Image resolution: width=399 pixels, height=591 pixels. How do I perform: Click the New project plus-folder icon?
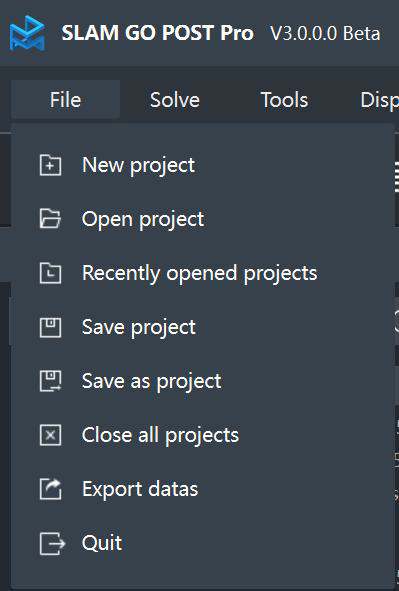[x=50, y=165]
